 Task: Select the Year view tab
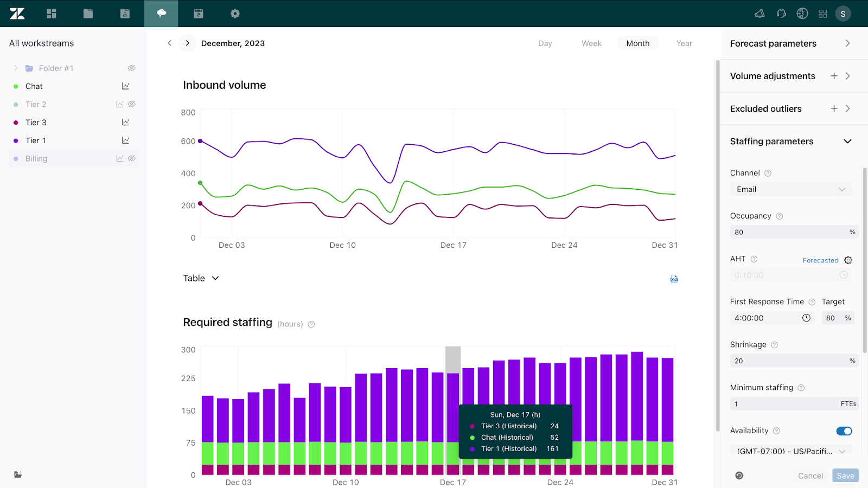pyautogui.click(x=684, y=43)
